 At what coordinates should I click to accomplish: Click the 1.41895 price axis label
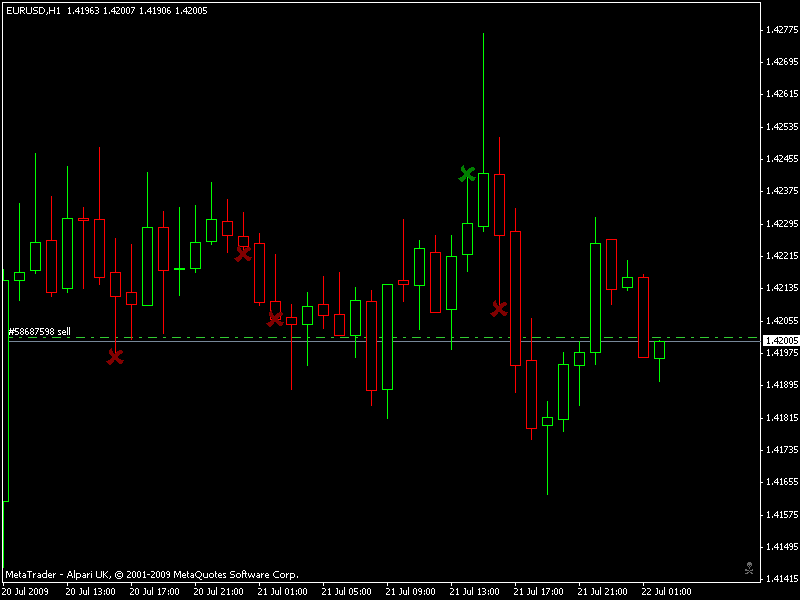pos(782,385)
